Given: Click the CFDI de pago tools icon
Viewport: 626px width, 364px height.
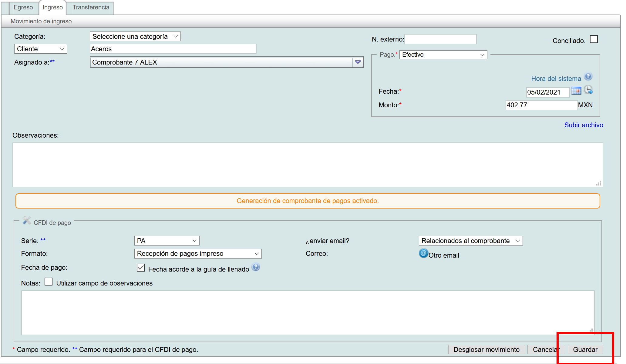Looking at the screenshot, I should tap(27, 221).
